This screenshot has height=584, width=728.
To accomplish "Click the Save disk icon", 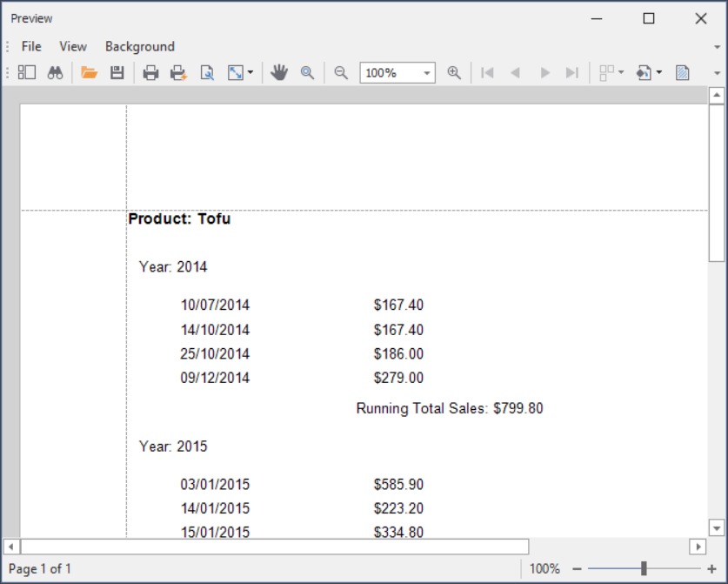I will [x=117, y=72].
